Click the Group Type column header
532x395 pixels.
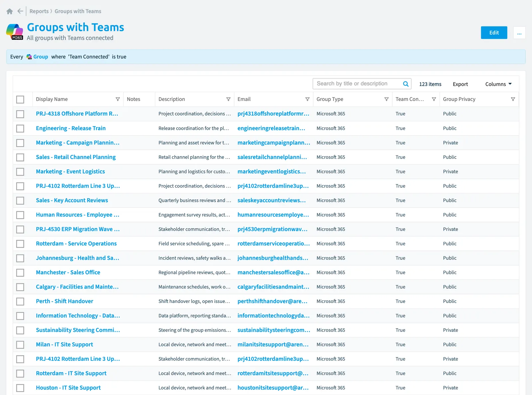[x=330, y=99]
